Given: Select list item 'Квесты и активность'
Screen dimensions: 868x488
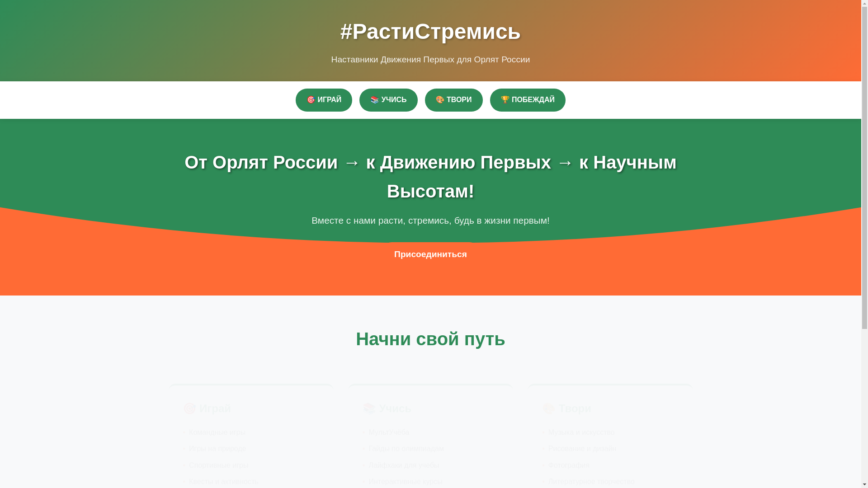Looking at the screenshot, I should [223, 482].
